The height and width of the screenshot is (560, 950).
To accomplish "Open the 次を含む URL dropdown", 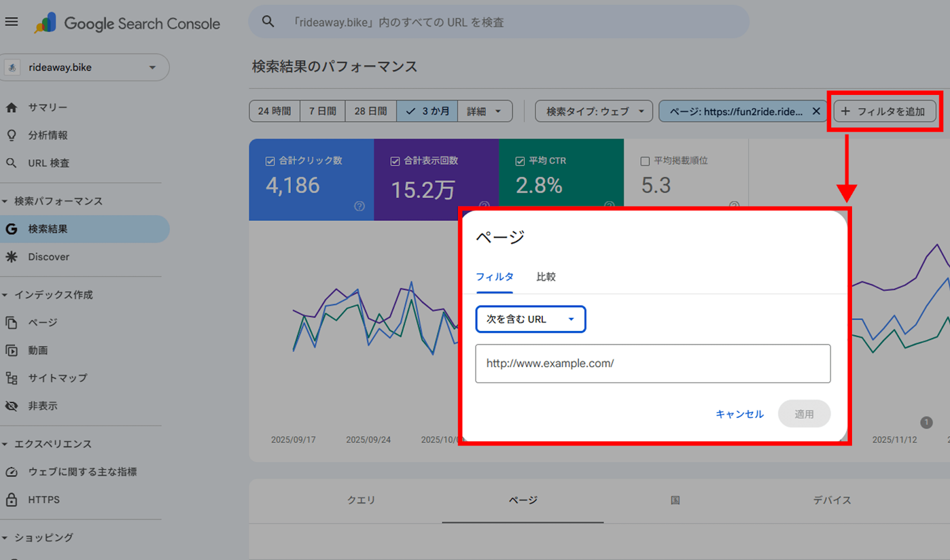I will [x=530, y=319].
